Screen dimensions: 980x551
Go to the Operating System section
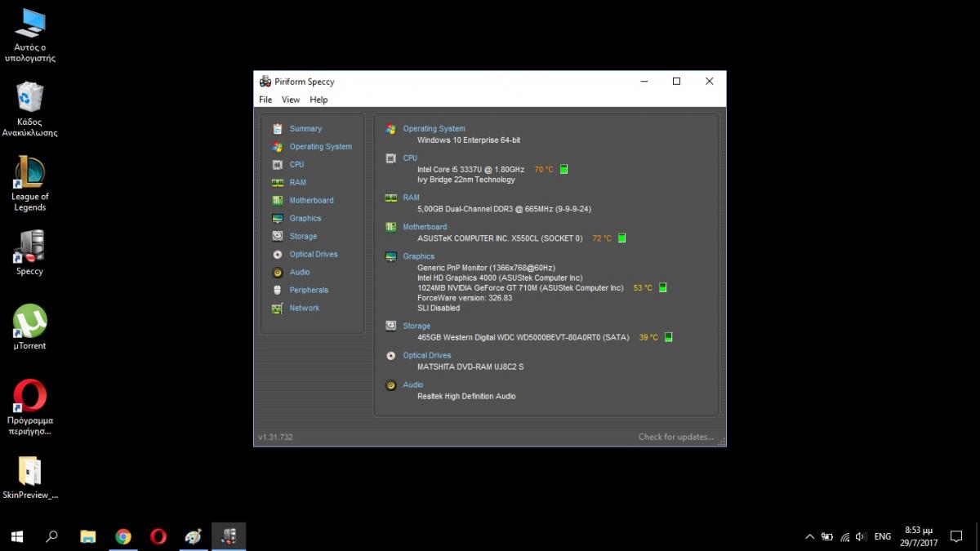[320, 147]
